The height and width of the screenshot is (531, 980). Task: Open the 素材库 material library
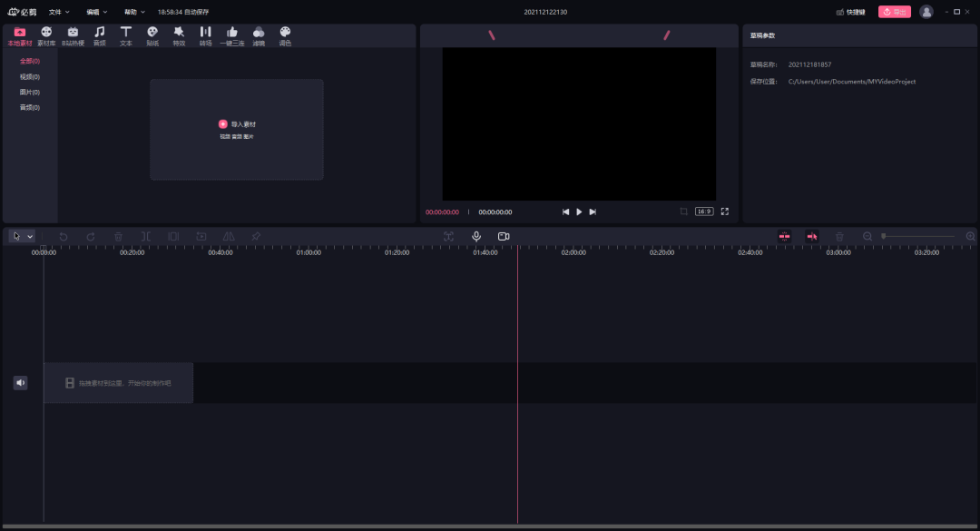pos(46,36)
